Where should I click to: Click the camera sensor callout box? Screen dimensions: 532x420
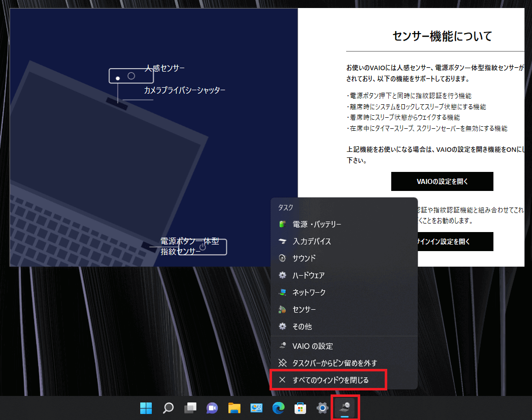(131, 76)
